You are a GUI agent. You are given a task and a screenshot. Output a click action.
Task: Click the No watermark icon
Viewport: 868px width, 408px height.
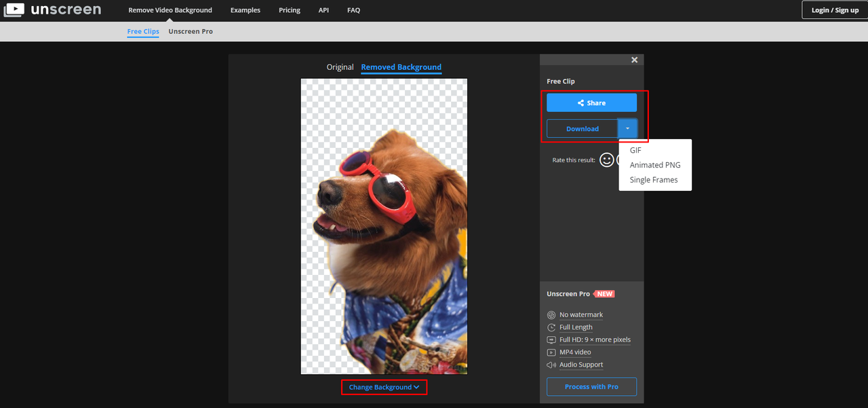[x=551, y=315]
